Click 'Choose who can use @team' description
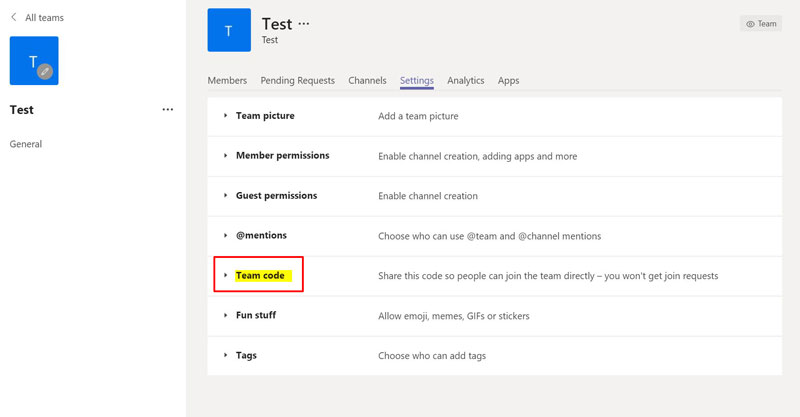 pos(490,236)
